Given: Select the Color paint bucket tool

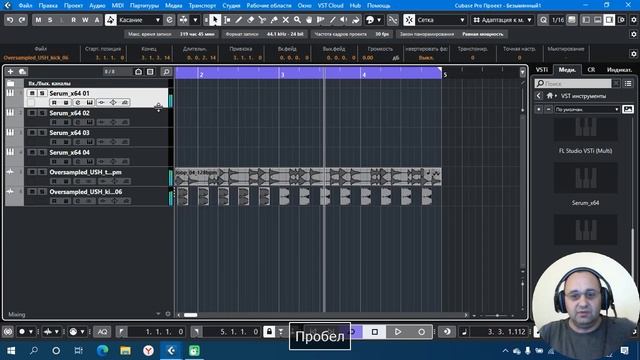Looking at the screenshot, I should click(356, 20).
